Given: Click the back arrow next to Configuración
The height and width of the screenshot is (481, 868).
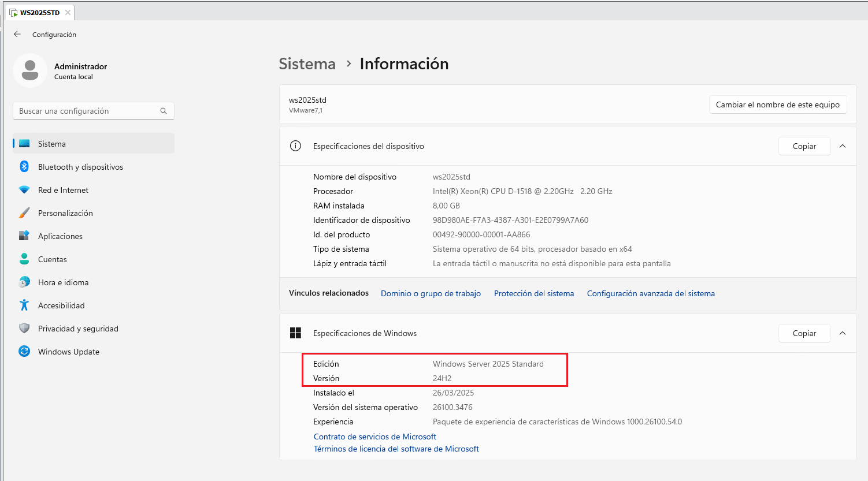Looking at the screenshot, I should point(17,35).
